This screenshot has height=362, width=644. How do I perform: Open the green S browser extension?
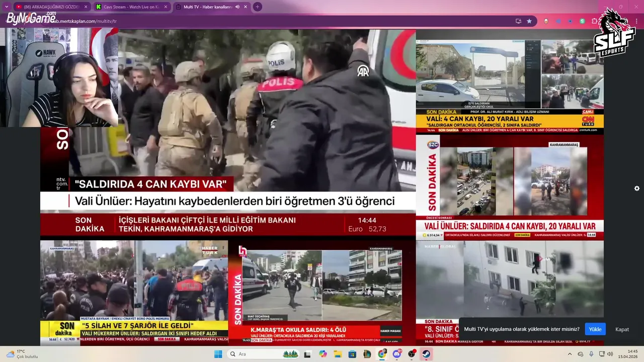[582, 21]
